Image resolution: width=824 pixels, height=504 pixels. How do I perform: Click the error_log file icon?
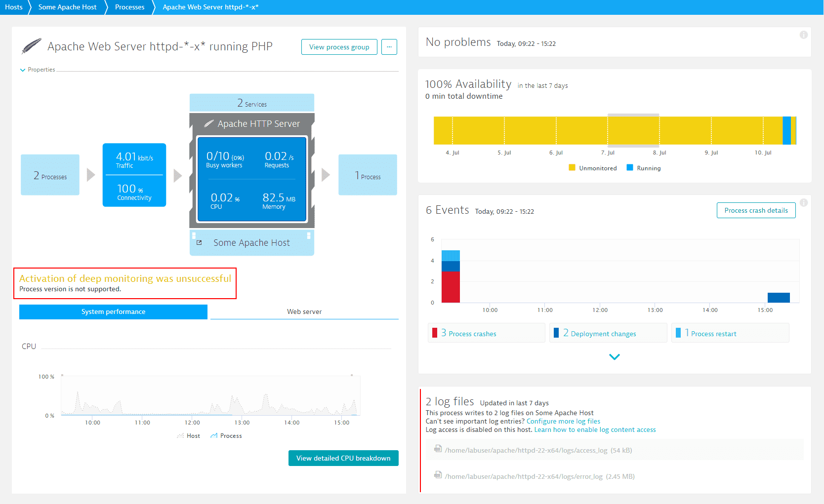(x=438, y=475)
